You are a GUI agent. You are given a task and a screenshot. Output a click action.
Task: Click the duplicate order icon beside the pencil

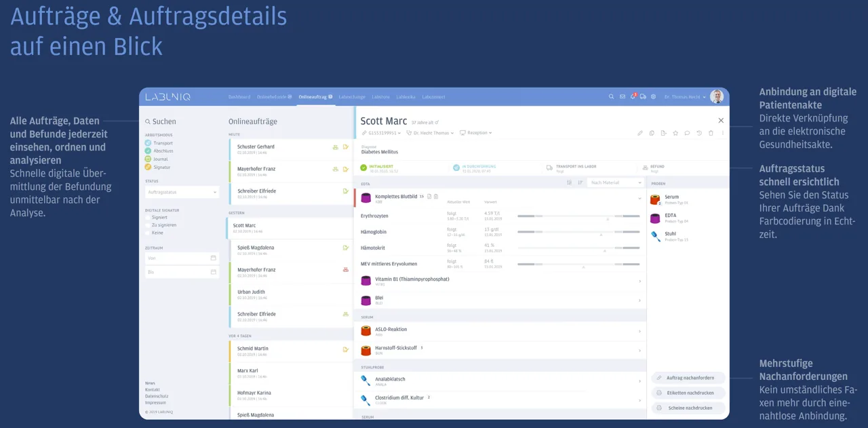point(652,133)
